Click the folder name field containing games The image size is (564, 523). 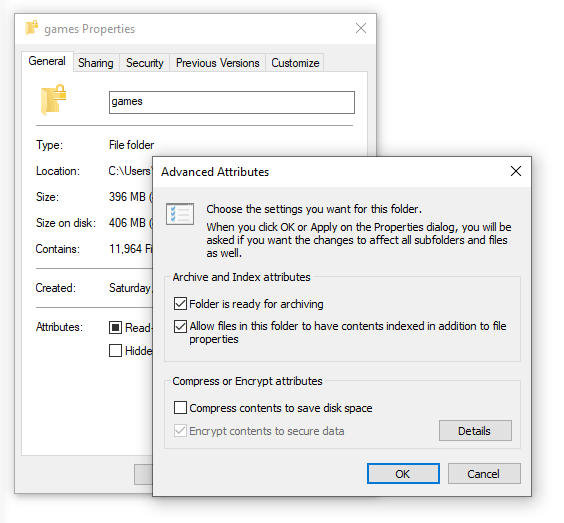(x=232, y=103)
